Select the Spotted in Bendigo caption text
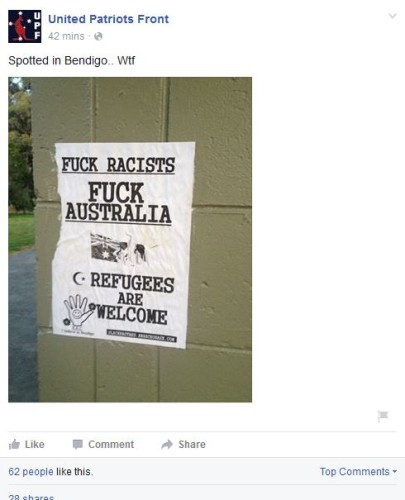Image resolution: width=405 pixels, height=500 pixels. click(72, 61)
